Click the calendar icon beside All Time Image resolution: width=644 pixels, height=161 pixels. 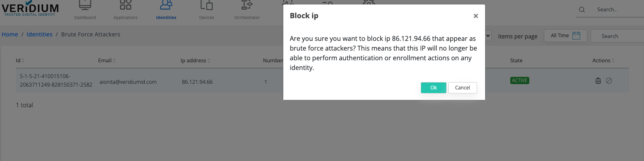click(576, 36)
